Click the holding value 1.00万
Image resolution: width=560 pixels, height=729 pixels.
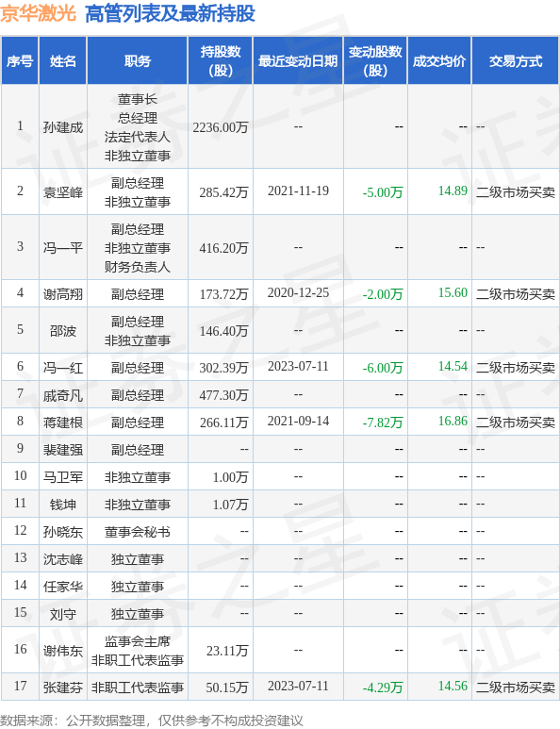point(230,477)
